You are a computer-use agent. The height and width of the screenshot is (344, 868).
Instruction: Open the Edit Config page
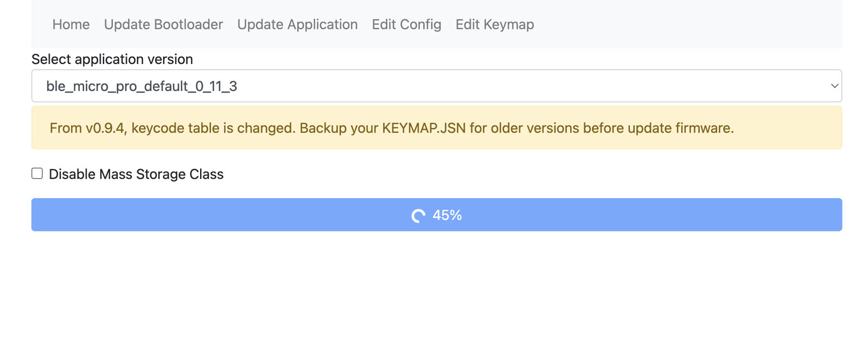(x=406, y=24)
